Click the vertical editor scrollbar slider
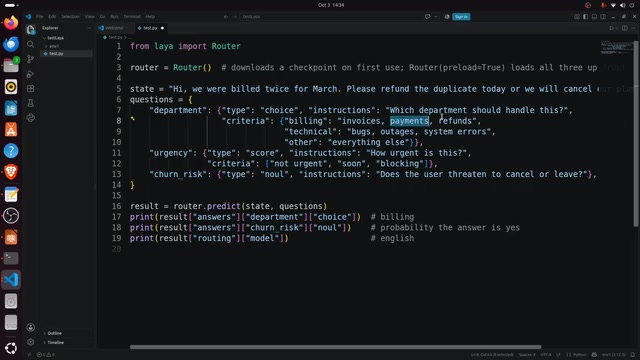The height and width of the screenshot is (360, 640). pos(636,133)
